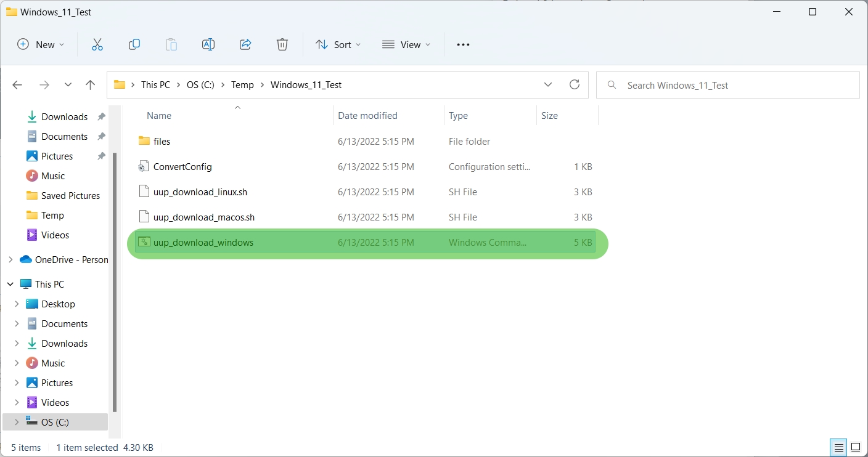Select uup_download_macos.sh file name
Image resolution: width=868 pixels, height=457 pixels.
coord(204,217)
